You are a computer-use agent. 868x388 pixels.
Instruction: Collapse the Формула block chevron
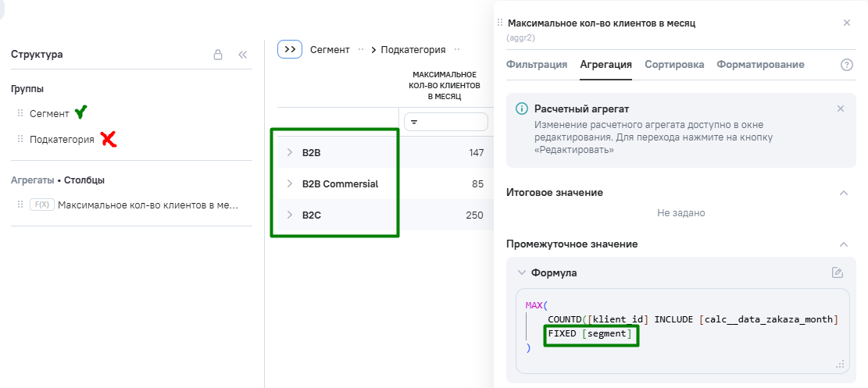[521, 272]
